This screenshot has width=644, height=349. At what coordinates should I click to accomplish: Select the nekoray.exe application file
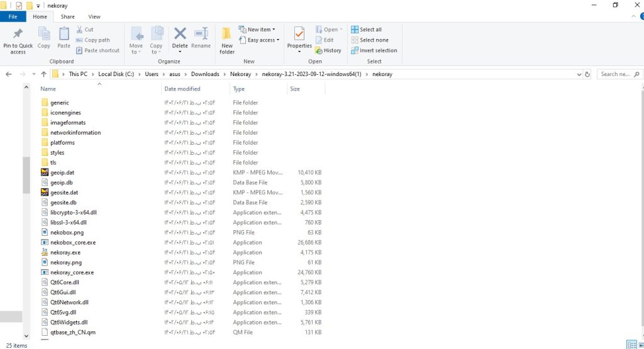pos(65,253)
